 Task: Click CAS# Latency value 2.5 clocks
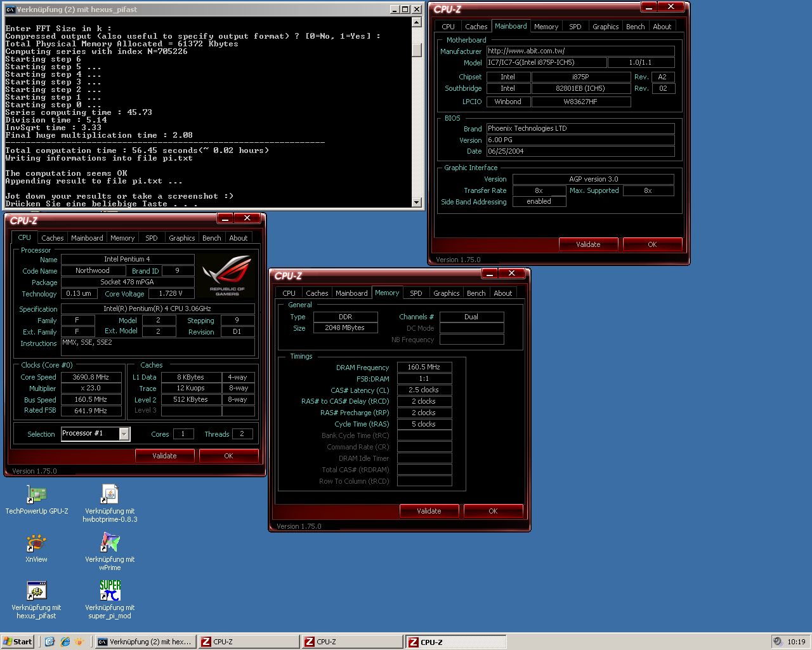click(x=424, y=390)
